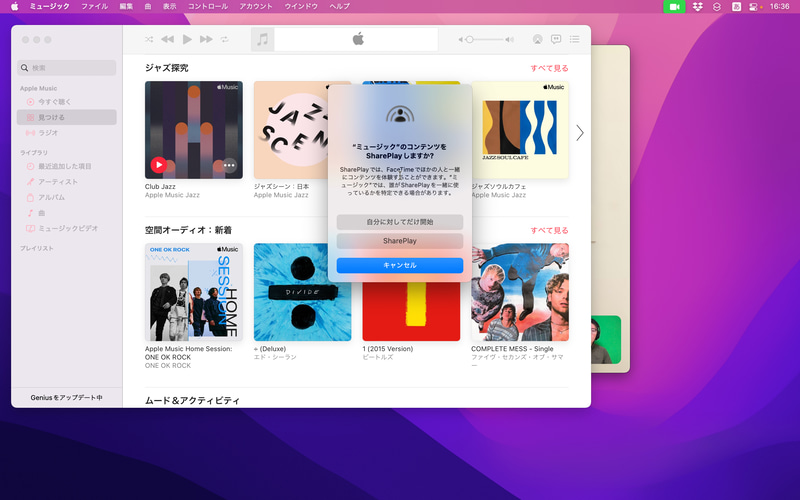Select 今すぐ聴く in the sidebar
The image size is (800, 500).
[67, 102]
